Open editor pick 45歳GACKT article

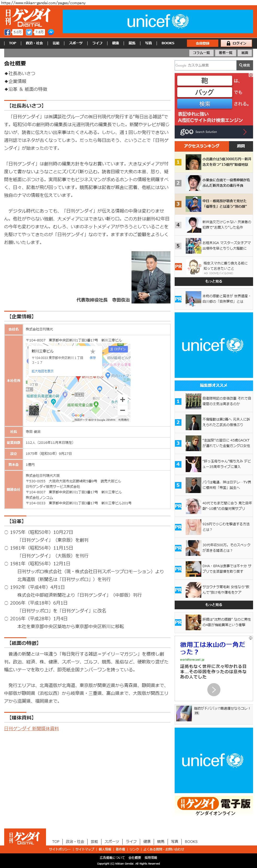coord(226,443)
